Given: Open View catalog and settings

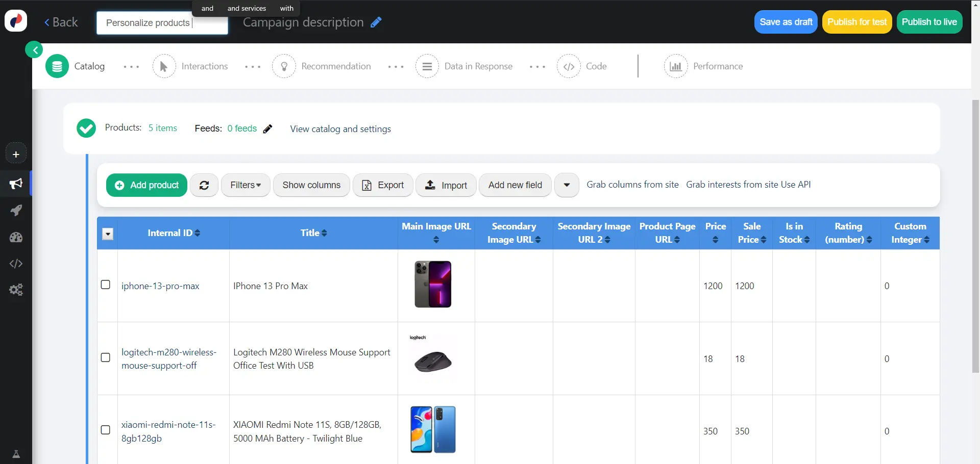Looking at the screenshot, I should click(x=340, y=129).
